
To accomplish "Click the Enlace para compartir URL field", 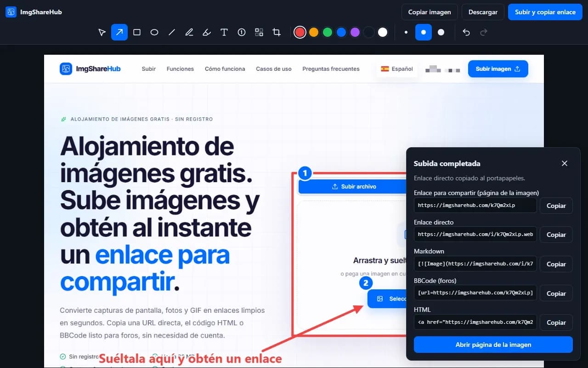I will coord(475,206).
